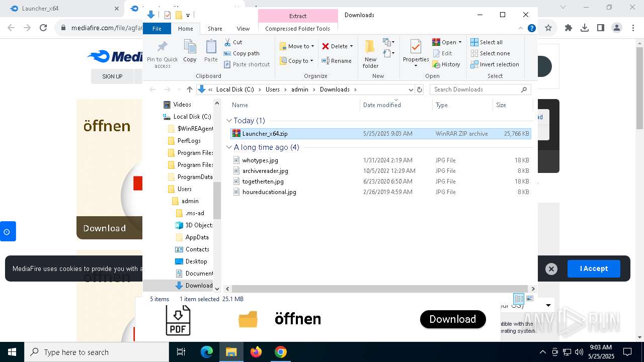Go up one folder level arrow

[189, 89]
